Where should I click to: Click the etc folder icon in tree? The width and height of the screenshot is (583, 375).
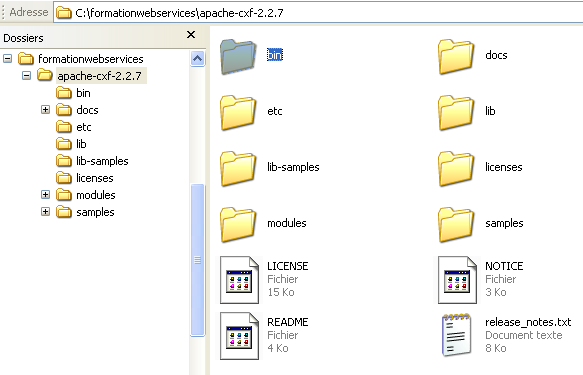(64, 127)
